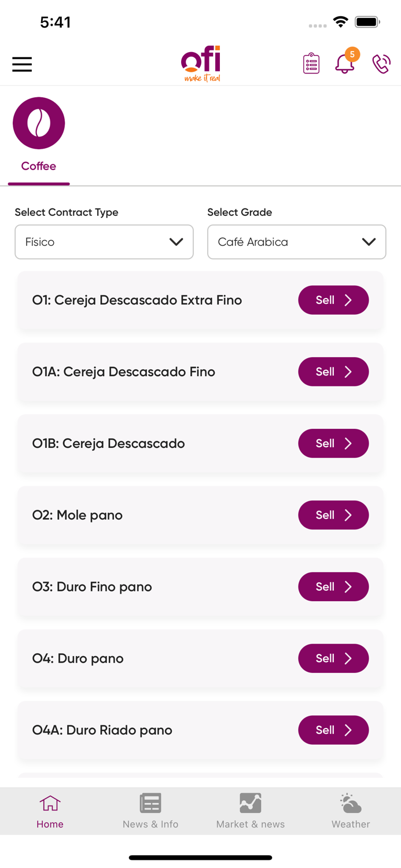Open the Select Contract Type dropdown

(x=104, y=242)
